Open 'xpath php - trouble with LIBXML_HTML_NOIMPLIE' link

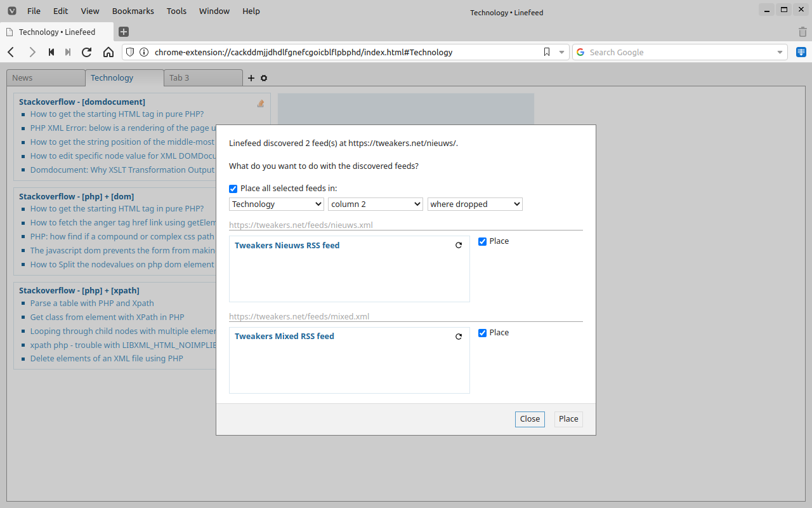[123, 345]
